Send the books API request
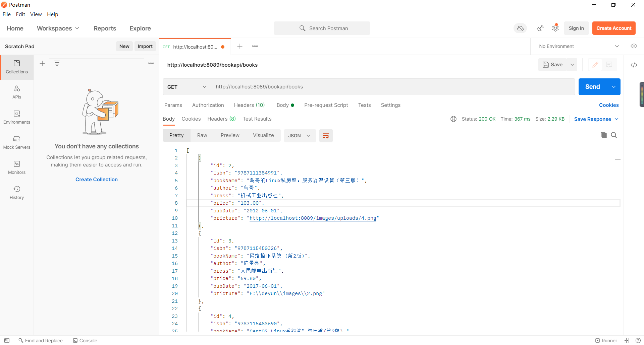644x345 pixels. click(x=592, y=86)
